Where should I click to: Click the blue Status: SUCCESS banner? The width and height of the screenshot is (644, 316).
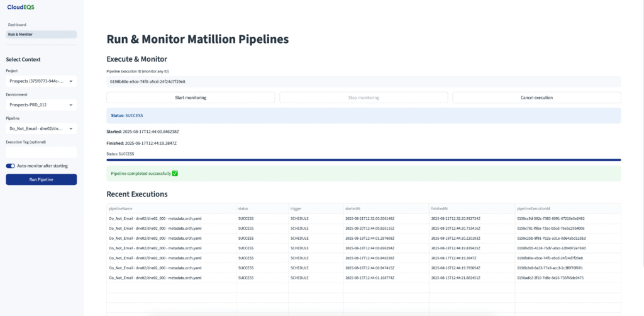pos(364,116)
